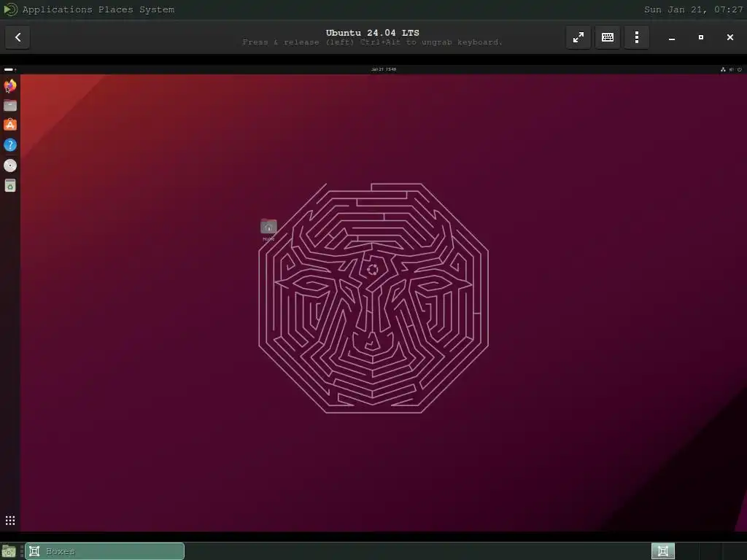Minimize the Boxes window

pyautogui.click(x=672, y=37)
